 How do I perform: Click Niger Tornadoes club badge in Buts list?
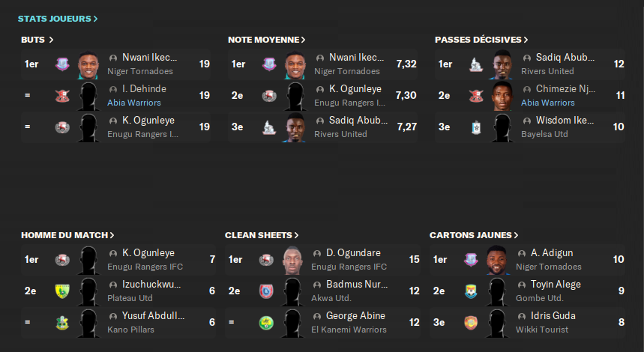pyautogui.click(x=62, y=64)
